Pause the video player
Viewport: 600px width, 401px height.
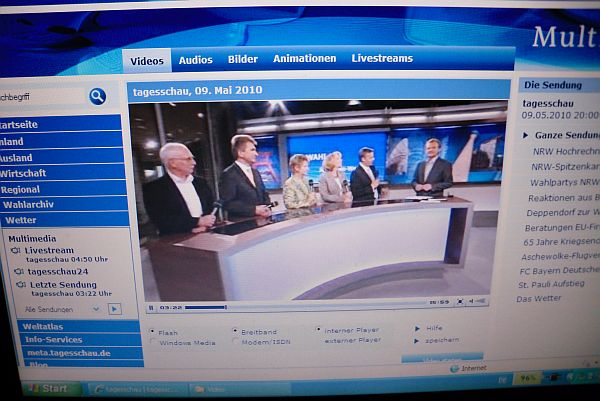click(151, 308)
